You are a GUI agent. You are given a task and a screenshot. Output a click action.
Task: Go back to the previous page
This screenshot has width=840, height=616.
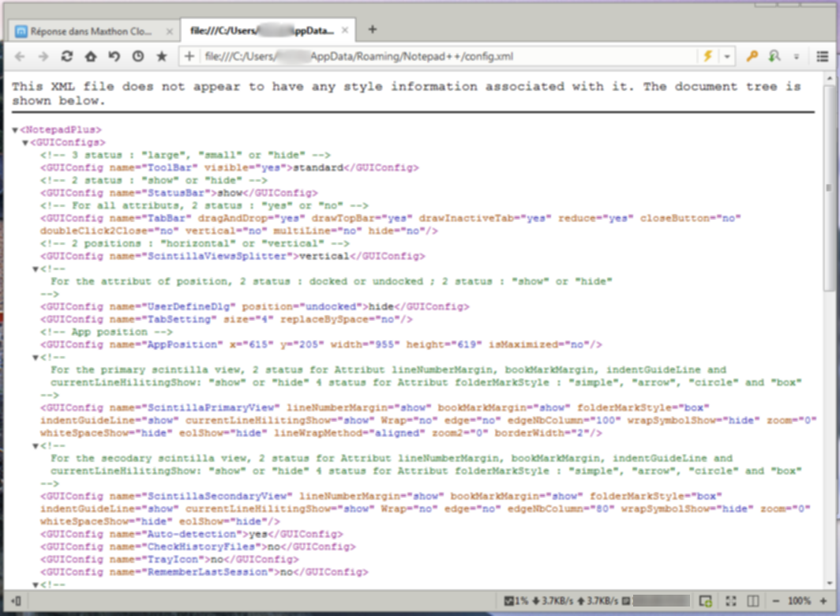click(19, 56)
